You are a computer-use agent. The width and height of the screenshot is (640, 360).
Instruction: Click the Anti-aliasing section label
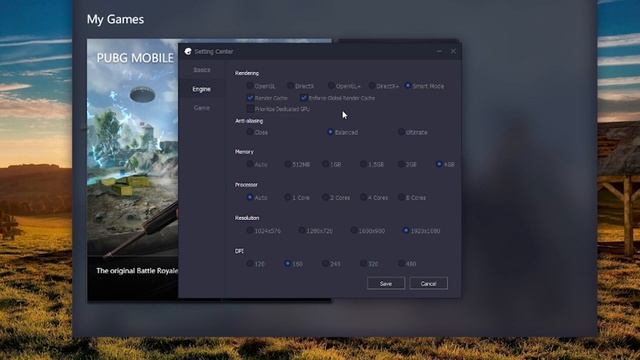[x=249, y=121]
